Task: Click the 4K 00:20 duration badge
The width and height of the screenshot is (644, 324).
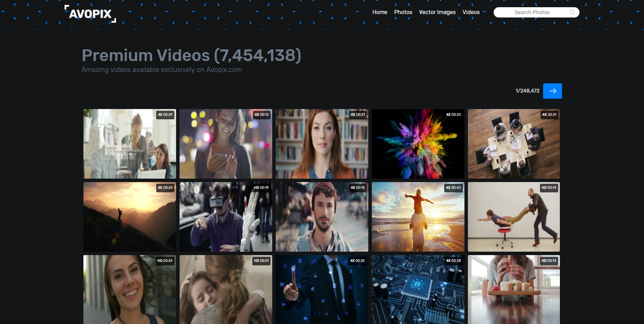Action: [x=453, y=115]
